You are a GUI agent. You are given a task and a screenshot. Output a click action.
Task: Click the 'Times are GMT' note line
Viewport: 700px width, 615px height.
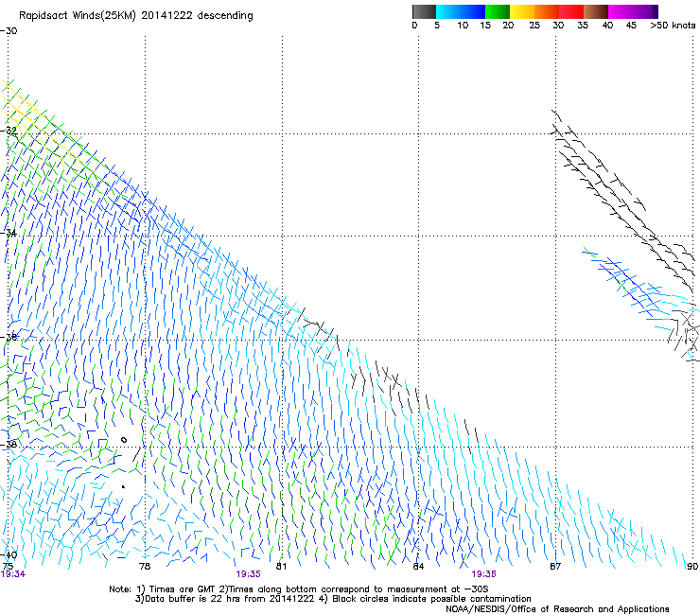(x=298, y=589)
